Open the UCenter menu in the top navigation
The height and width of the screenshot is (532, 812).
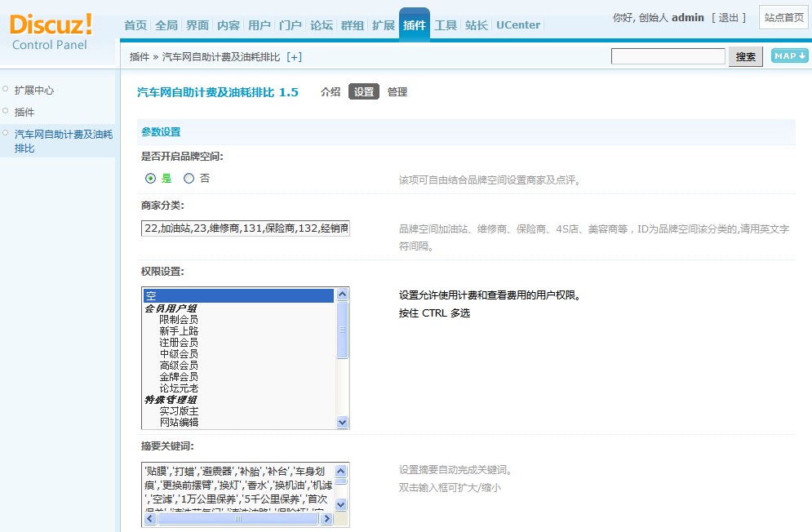pos(517,24)
